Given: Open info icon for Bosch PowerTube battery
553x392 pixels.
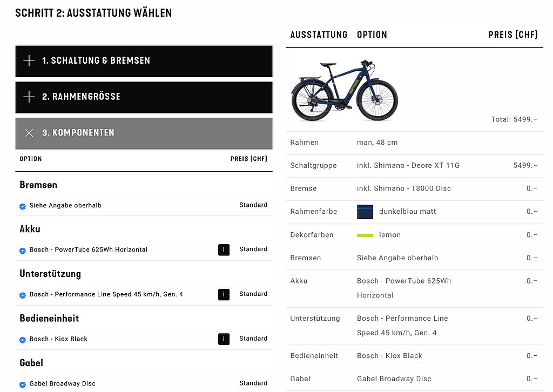Looking at the screenshot, I should 224,249.
